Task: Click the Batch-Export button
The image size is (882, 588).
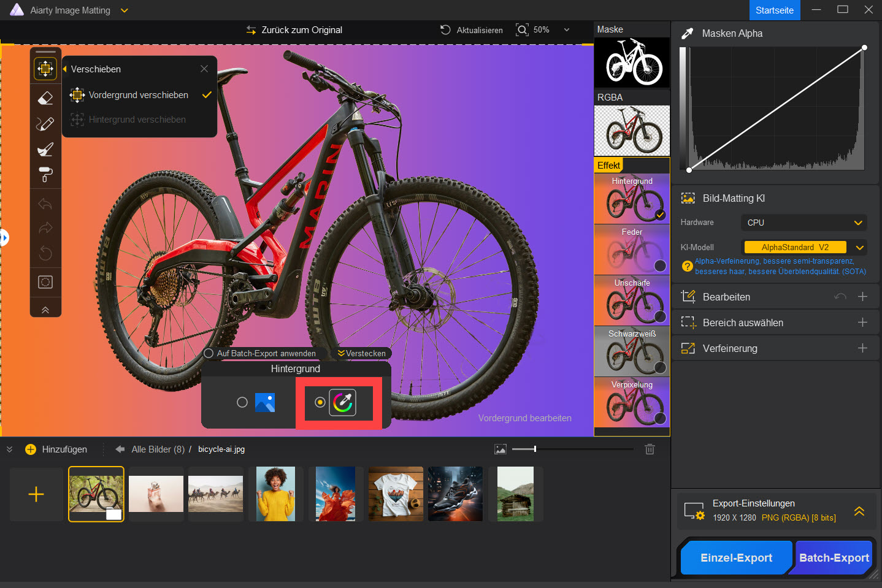Action: click(x=834, y=558)
